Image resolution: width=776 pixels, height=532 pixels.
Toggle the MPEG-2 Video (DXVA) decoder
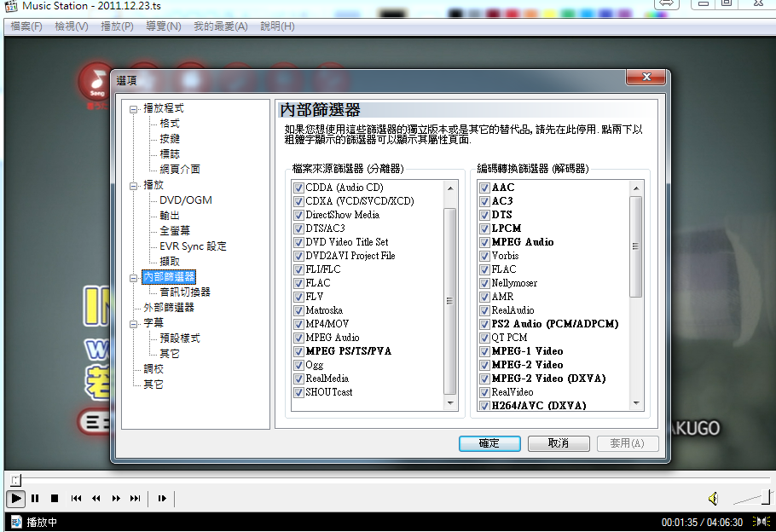(484, 379)
